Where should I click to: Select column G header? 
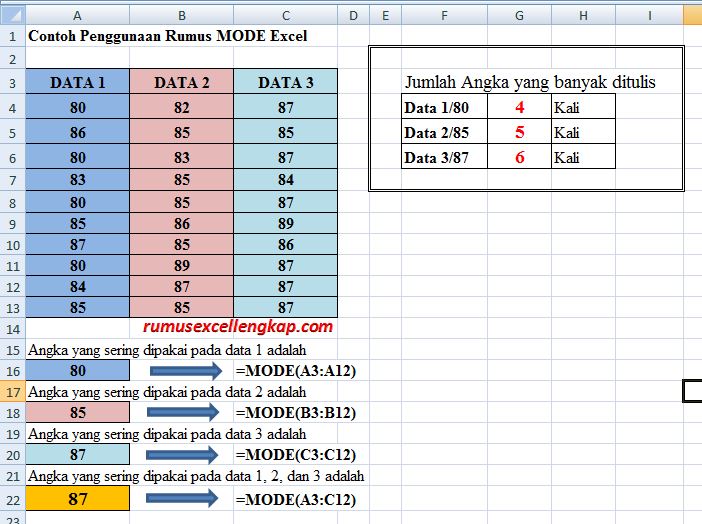[519, 16]
